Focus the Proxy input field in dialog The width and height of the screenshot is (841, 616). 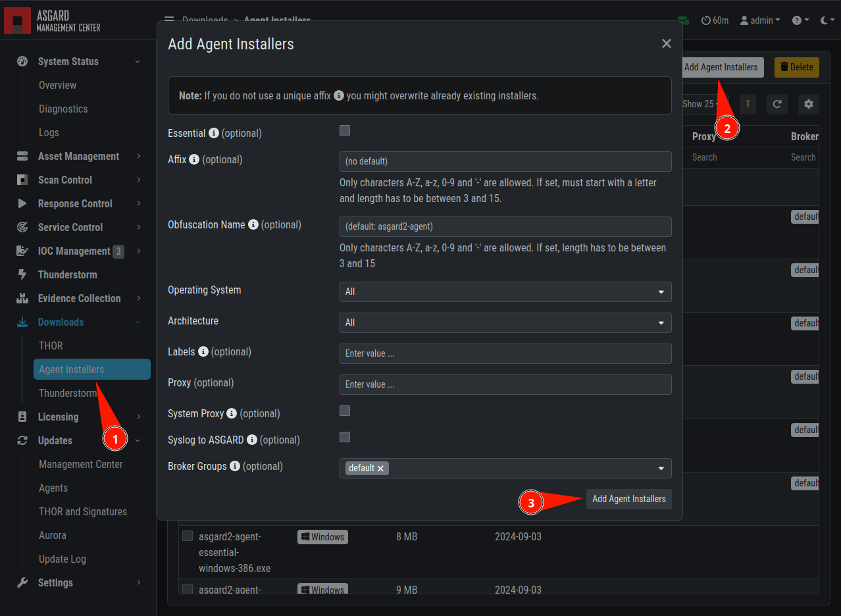click(505, 384)
